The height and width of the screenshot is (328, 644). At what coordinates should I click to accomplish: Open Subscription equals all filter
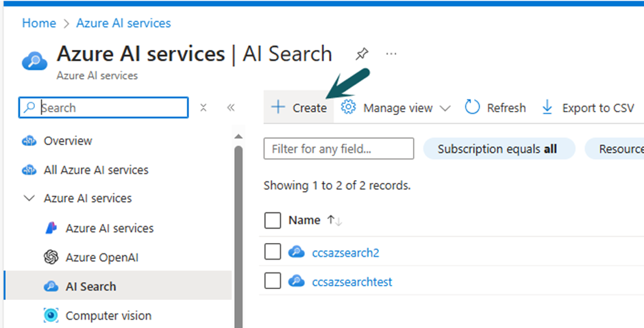click(499, 149)
